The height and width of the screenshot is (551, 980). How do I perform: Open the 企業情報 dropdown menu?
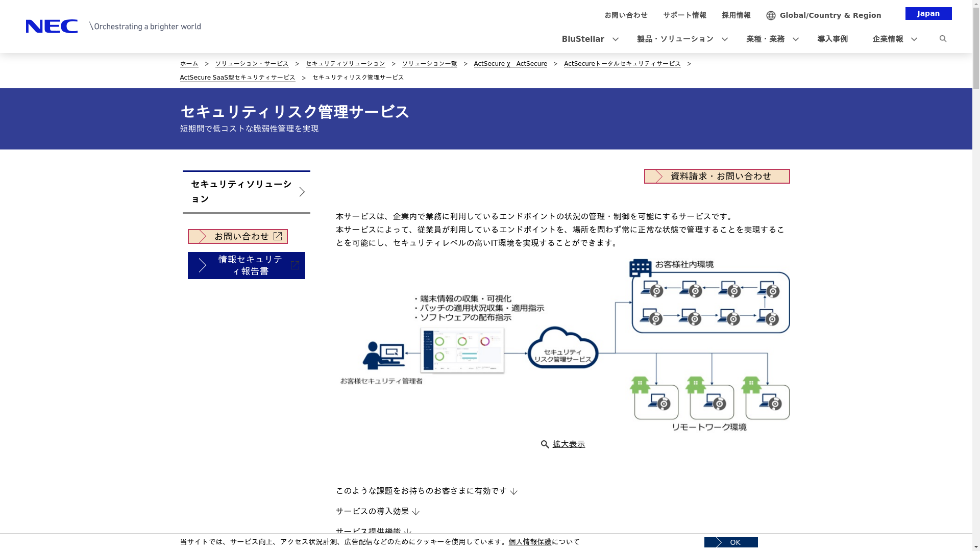pyautogui.click(x=914, y=39)
